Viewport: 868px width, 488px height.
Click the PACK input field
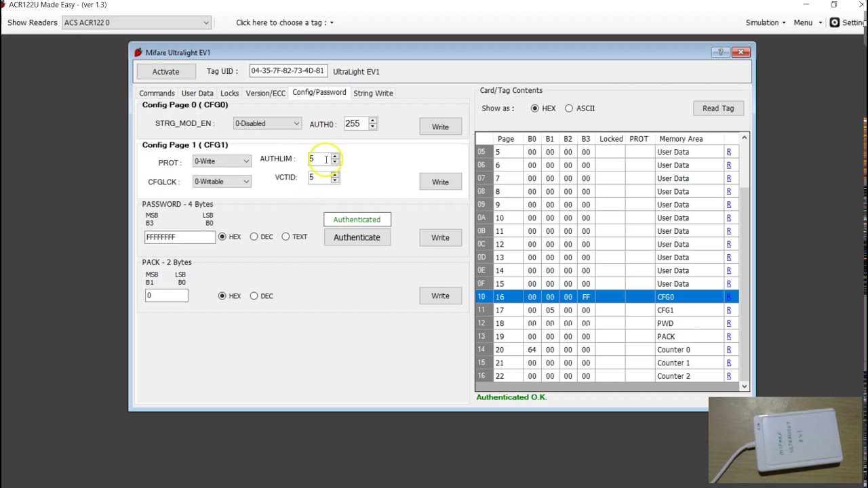[x=166, y=296]
